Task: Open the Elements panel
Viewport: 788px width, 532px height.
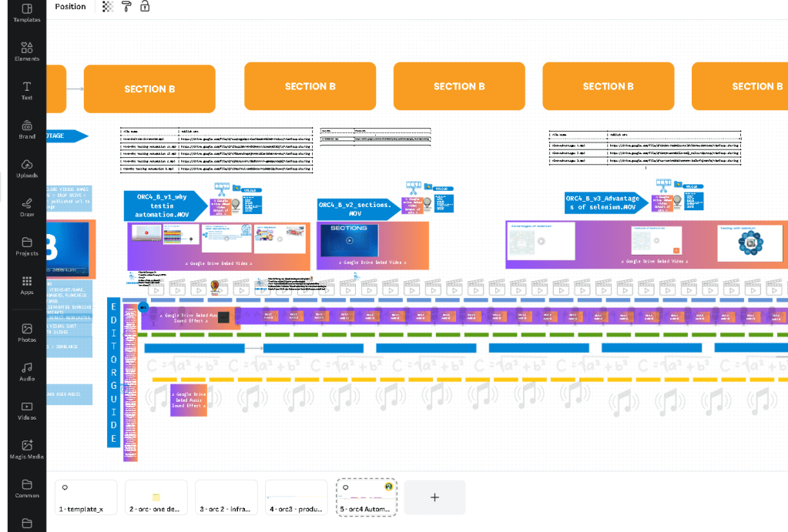Action: (27, 52)
